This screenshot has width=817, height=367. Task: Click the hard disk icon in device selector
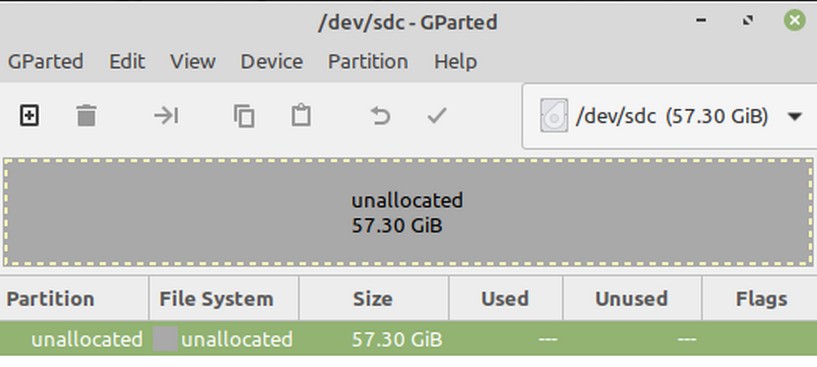click(x=554, y=116)
